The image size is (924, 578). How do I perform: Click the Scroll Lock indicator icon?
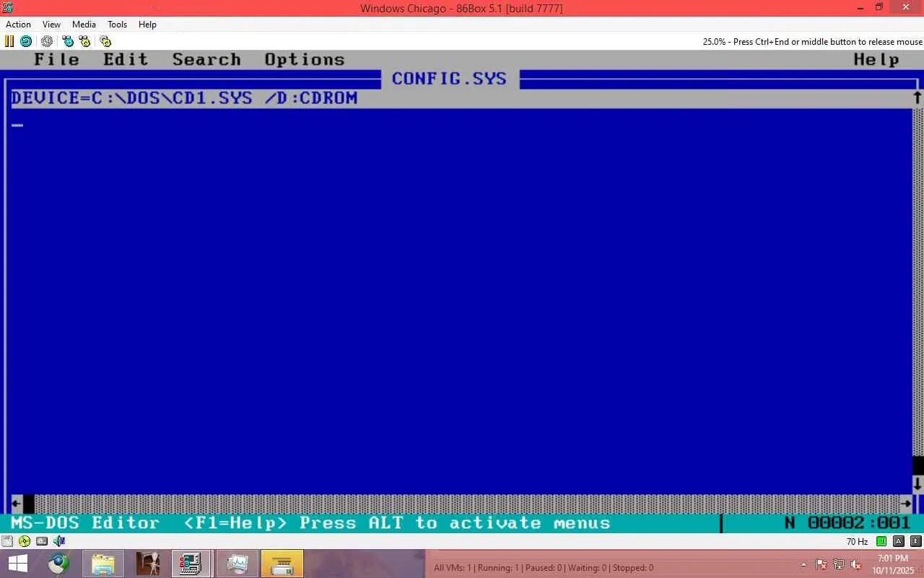point(916,541)
